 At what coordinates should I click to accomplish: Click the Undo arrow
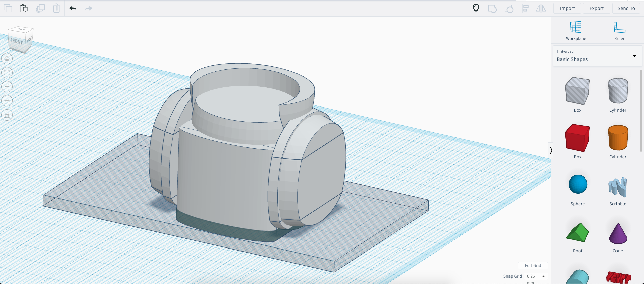[73, 8]
